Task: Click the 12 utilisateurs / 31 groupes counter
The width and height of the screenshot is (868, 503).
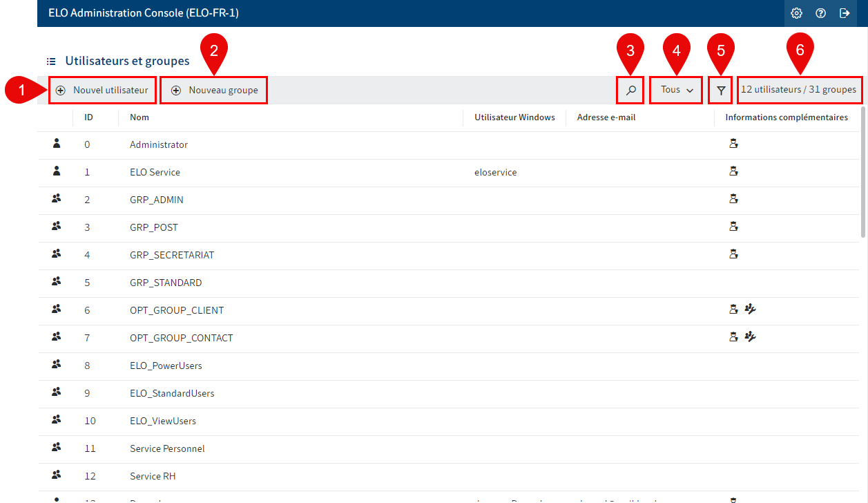Action: [799, 90]
